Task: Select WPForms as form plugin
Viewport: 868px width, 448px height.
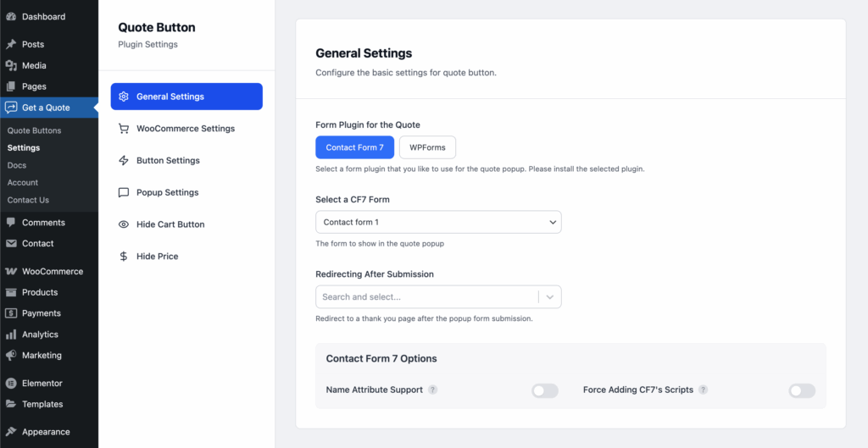Action: 427,147
